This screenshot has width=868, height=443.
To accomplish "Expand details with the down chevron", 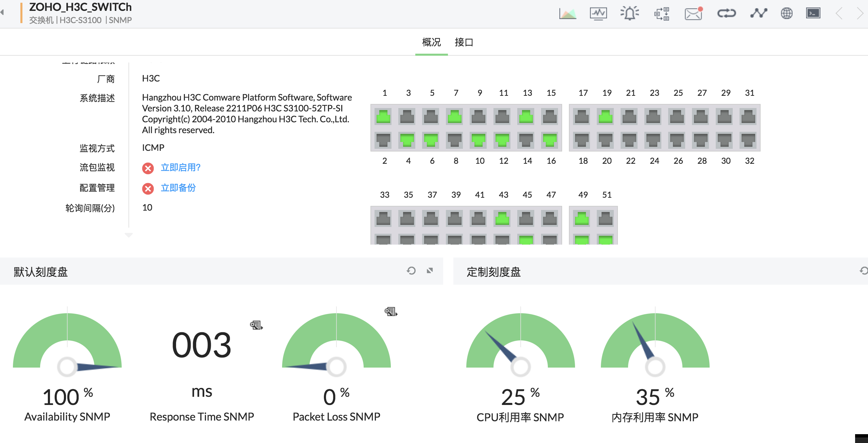I will coord(129,235).
